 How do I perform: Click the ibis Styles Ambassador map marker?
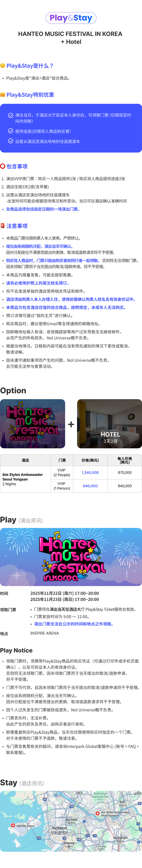pos(98,813)
